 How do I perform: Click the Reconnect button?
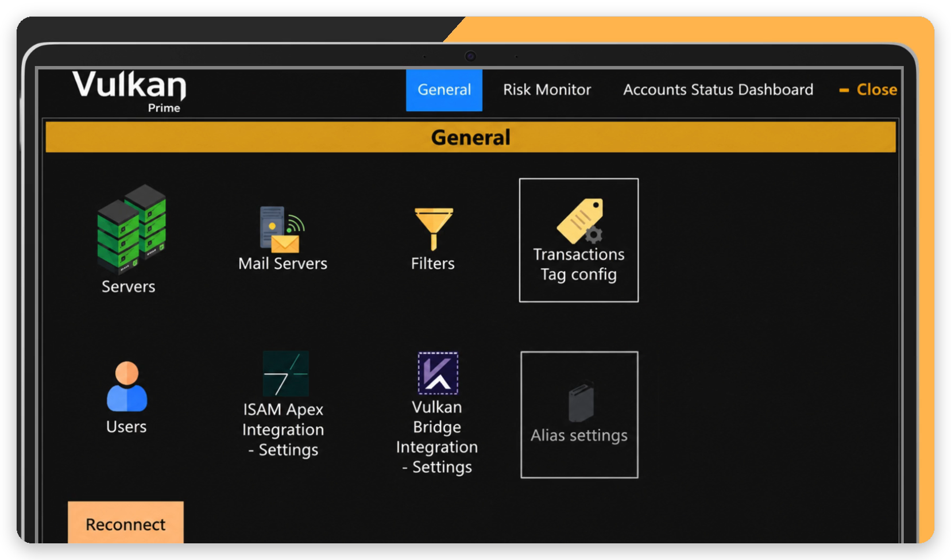[126, 522]
